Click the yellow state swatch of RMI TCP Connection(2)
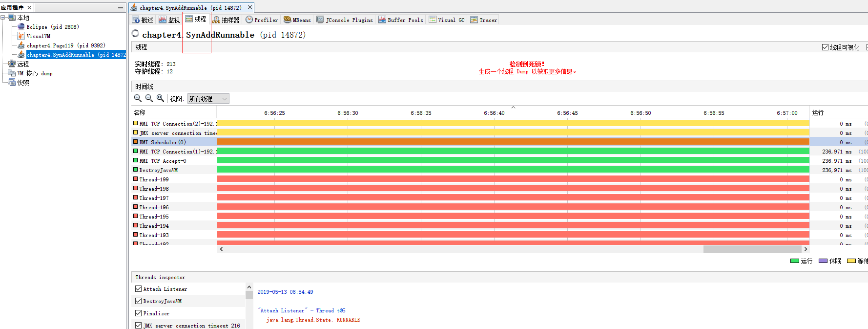Image resolution: width=868 pixels, height=329 pixels. [x=135, y=123]
